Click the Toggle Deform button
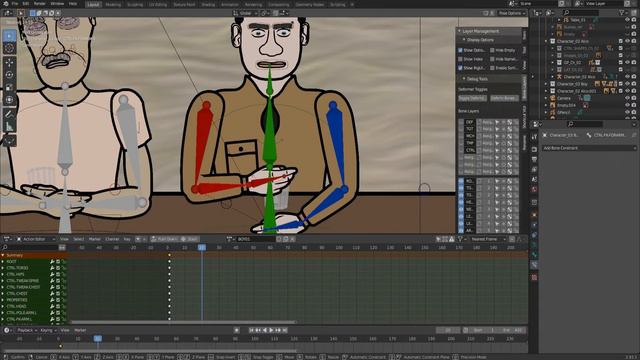This screenshot has height=360, width=640. click(x=472, y=98)
